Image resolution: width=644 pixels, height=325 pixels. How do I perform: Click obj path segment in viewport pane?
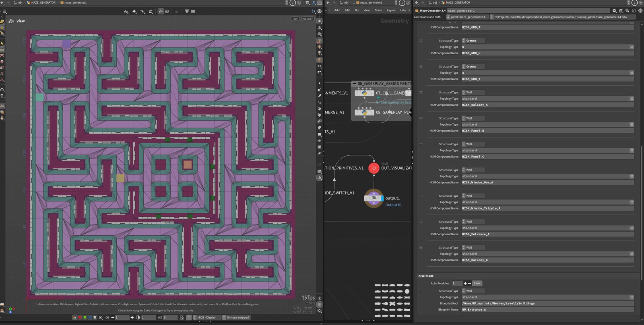point(20,2)
